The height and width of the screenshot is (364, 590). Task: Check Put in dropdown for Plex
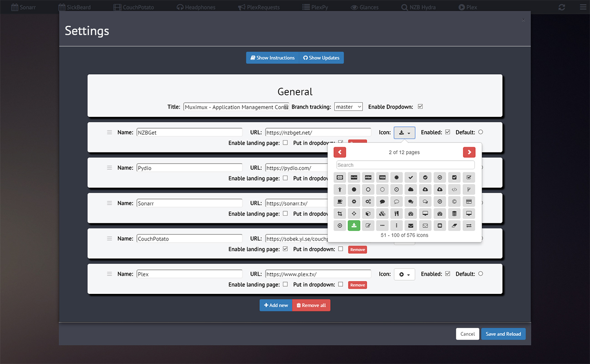pyautogui.click(x=340, y=284)
